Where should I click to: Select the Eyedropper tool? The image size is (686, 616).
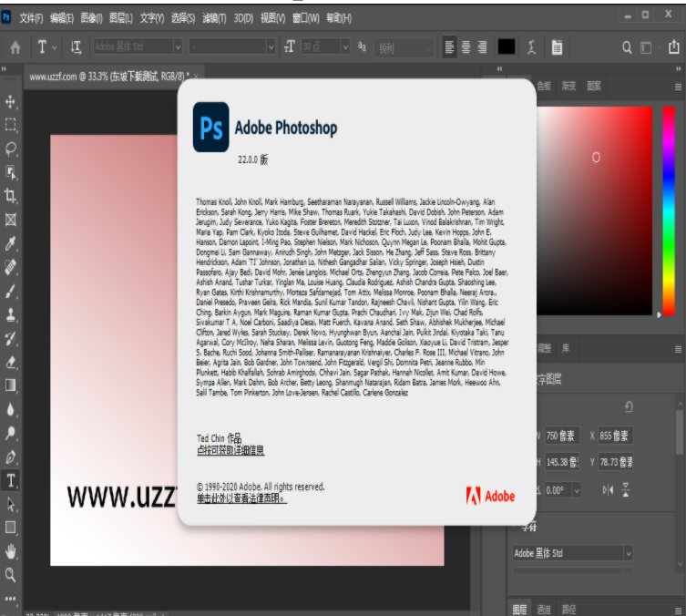pos(11,243)
